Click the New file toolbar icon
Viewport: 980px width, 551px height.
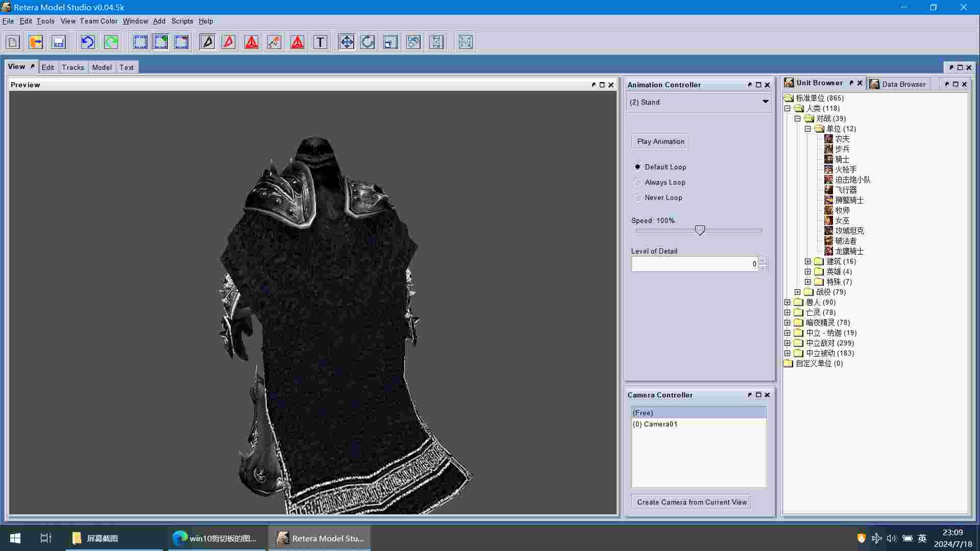point(13,42)
